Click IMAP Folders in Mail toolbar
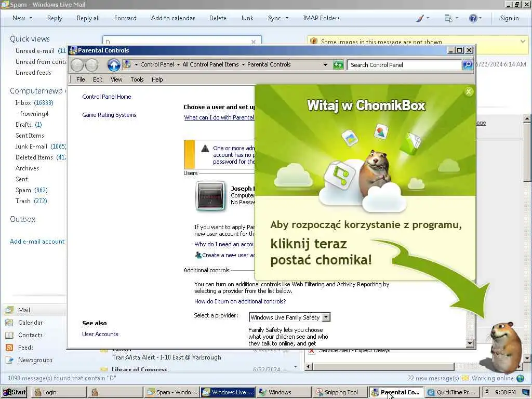The image size is (532, 399). coord(321,18)
